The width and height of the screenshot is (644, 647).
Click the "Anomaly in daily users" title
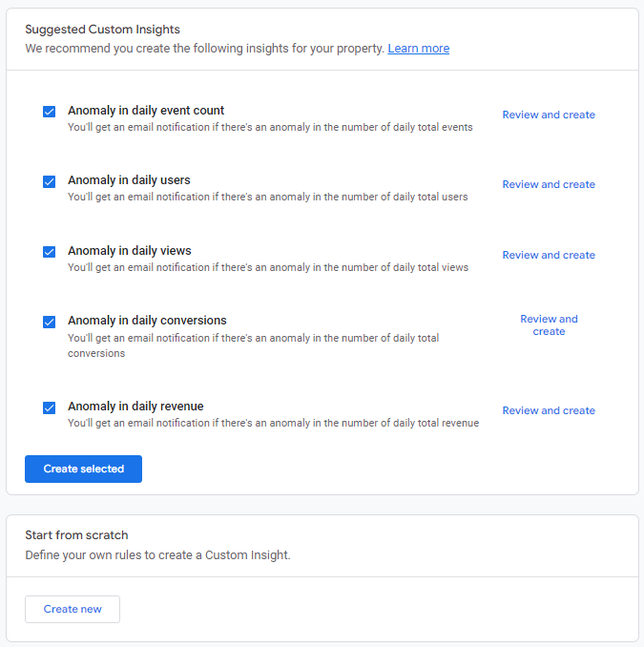pyautogui.click(x=129, y=180)
